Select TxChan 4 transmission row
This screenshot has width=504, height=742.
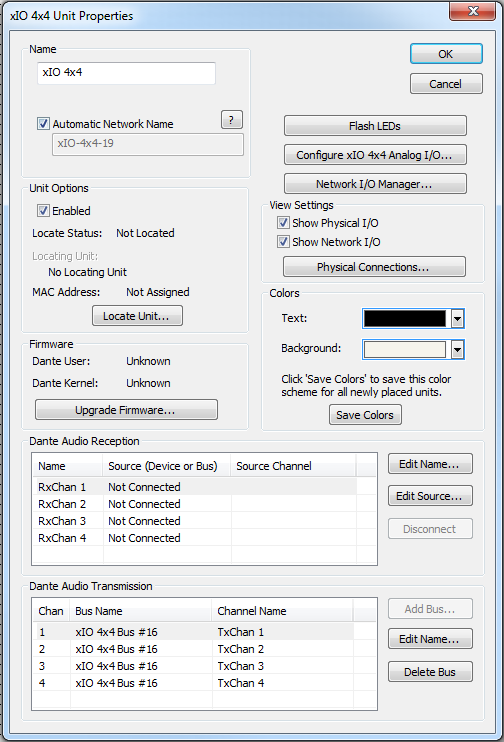coord(195,683)
